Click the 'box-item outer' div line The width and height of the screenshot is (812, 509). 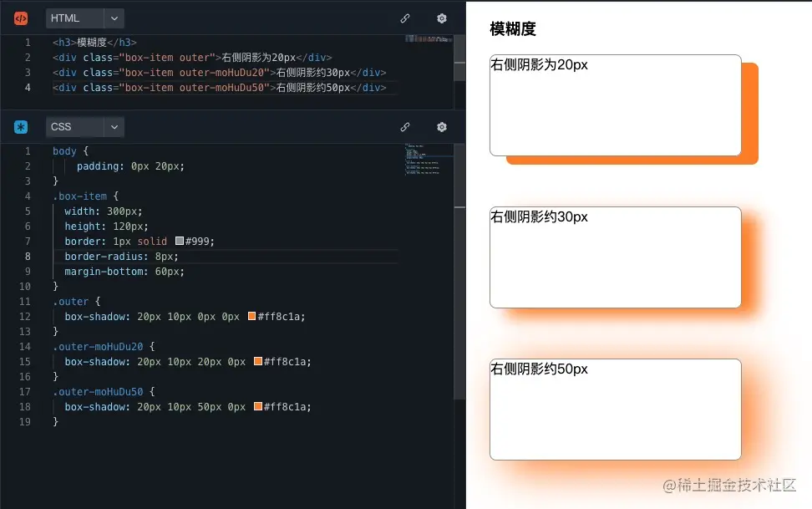pos(192,58)
